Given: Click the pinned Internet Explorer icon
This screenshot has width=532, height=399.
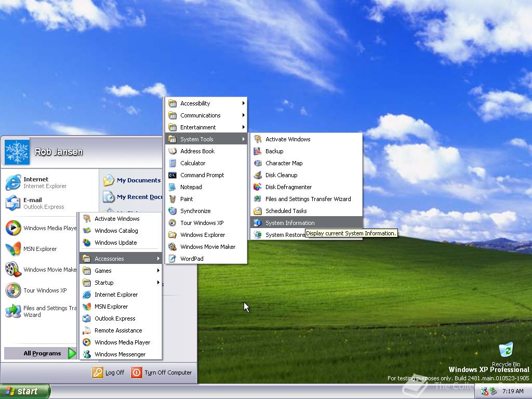Looking at the screenshot, I should point(13,182).
